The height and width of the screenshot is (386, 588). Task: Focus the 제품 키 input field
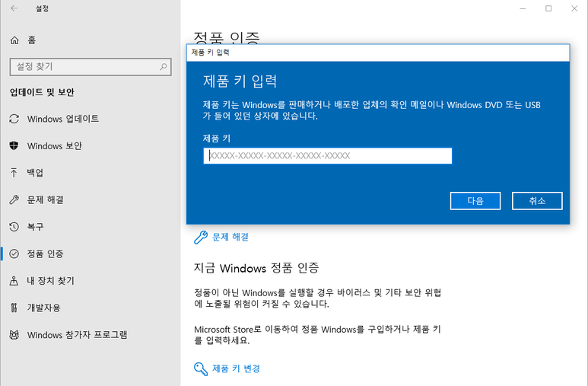327,156
